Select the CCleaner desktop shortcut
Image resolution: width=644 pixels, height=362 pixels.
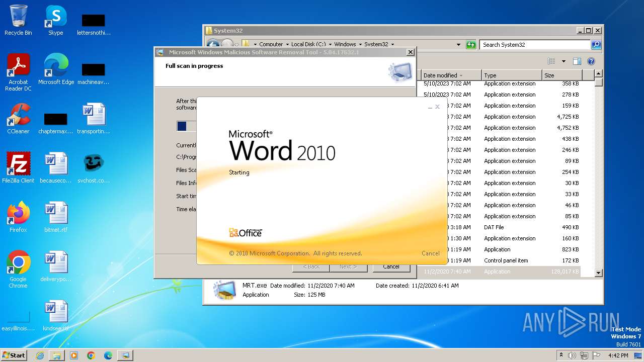tap(18, 119)
